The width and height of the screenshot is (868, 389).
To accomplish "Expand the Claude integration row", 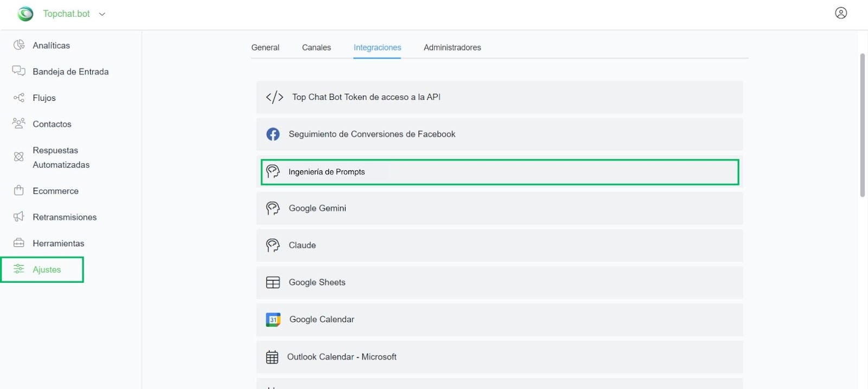I will [x=500, y=245].
